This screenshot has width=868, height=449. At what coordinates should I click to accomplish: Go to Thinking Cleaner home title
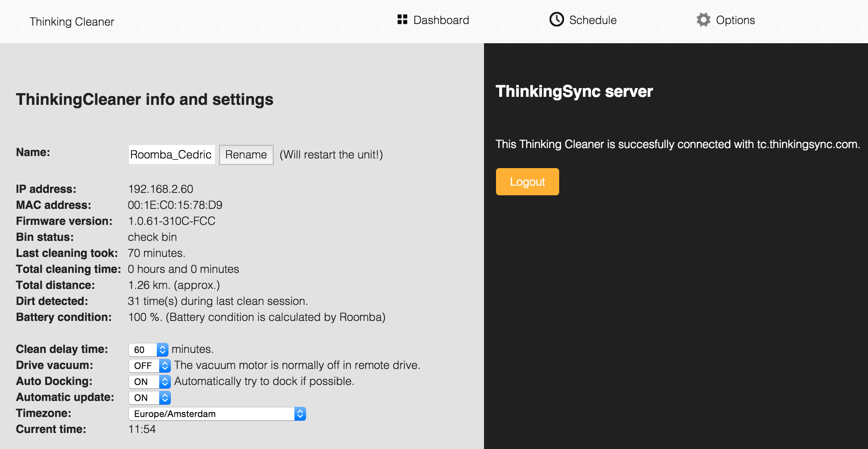click(72, 22)
